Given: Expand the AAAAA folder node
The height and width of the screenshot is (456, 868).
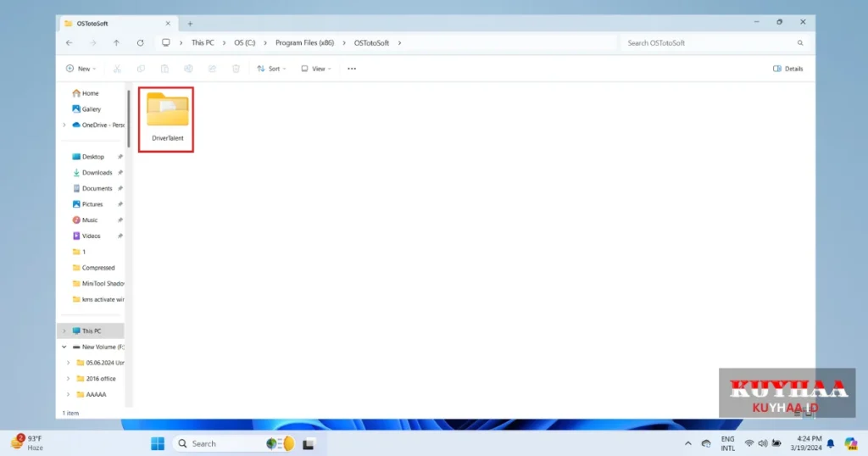Looking at the screenshot, I should tap(68, 395).
